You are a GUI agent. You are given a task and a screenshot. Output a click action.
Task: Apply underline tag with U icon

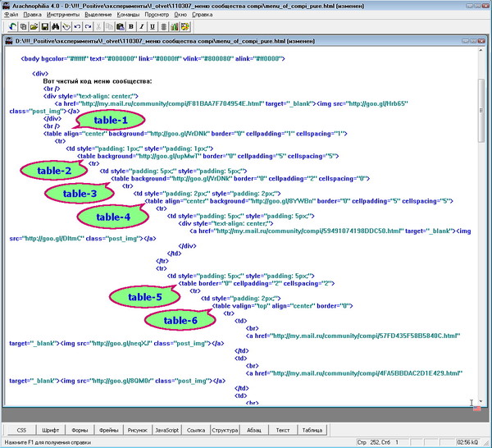[x=153, y=27]
